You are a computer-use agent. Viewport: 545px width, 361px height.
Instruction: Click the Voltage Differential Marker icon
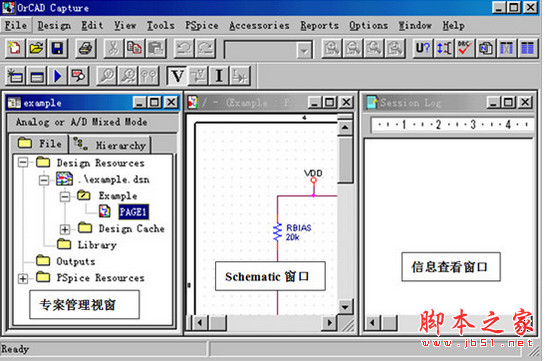point(128,76)
